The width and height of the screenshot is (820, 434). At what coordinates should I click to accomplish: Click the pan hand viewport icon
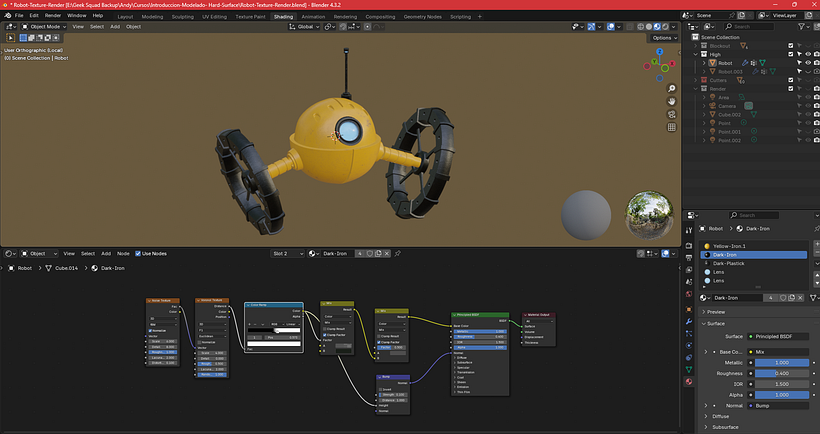pyautogui.click(x=672, y=101)
